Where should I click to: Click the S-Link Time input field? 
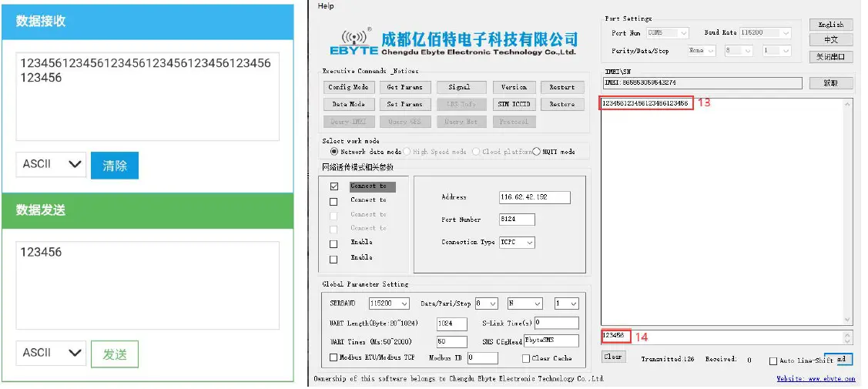coord(557,323)
